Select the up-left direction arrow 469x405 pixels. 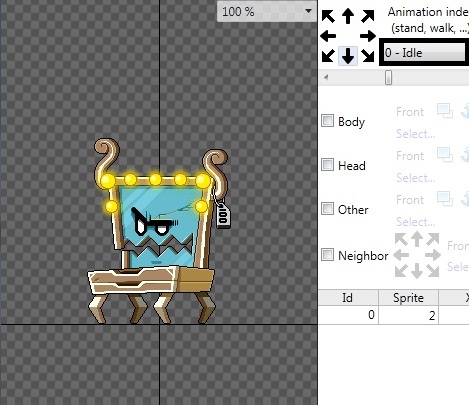(x=328, y=16)
